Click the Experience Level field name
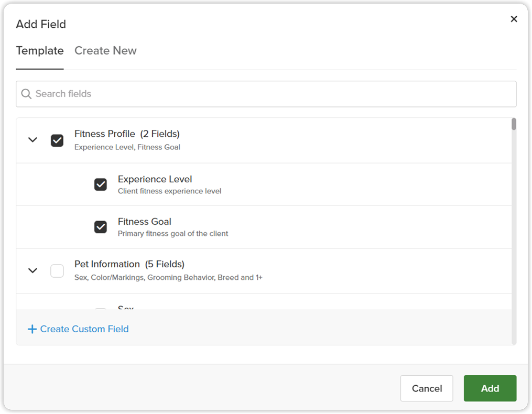This screenshot has width=532, height=414. pos(155,179)
